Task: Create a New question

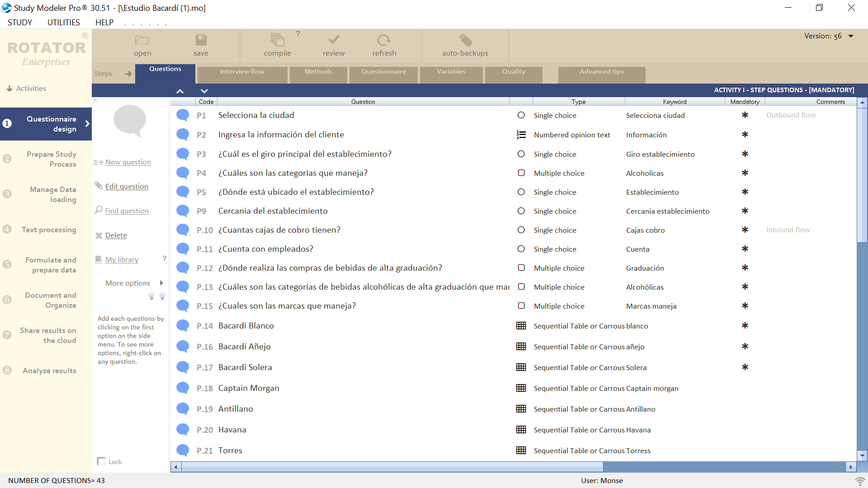Action: (x=128, y=162)
